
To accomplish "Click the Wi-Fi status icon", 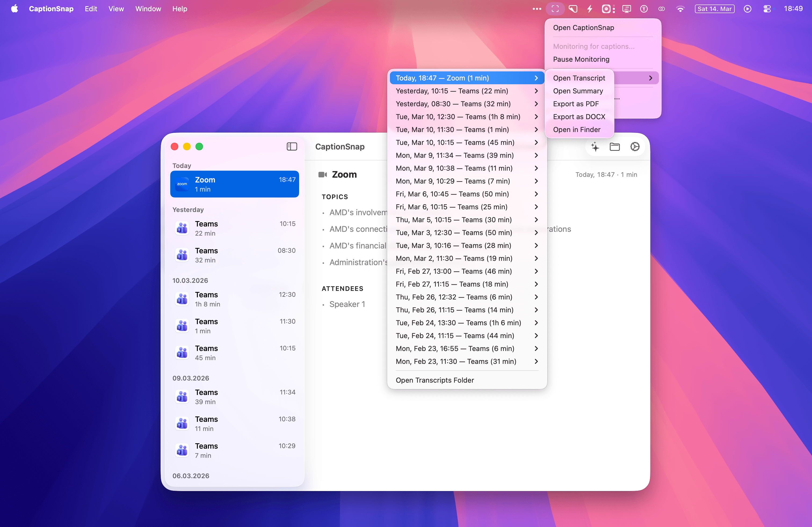I will click(680, 9).
